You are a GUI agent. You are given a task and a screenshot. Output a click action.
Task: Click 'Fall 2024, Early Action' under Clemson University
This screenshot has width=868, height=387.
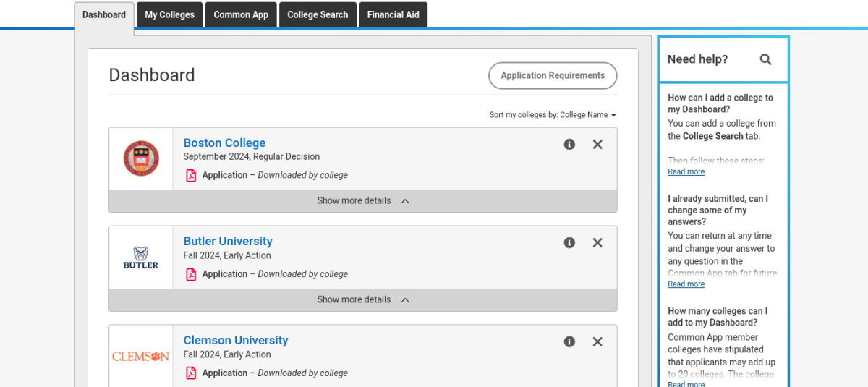[227, 354]
